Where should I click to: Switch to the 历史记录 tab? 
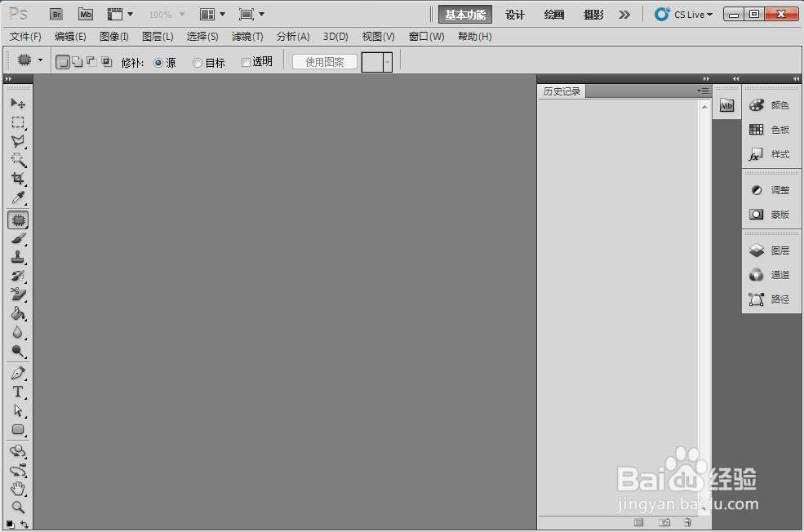point(562,91)
